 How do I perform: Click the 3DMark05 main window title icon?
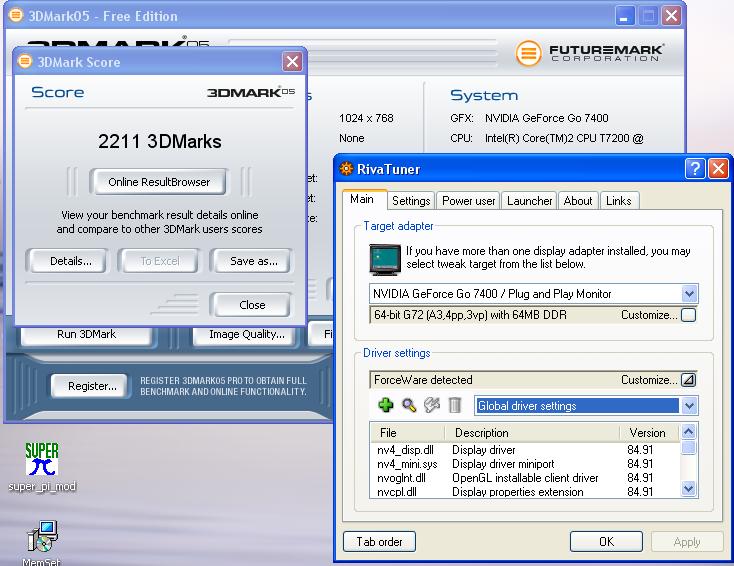15,15
